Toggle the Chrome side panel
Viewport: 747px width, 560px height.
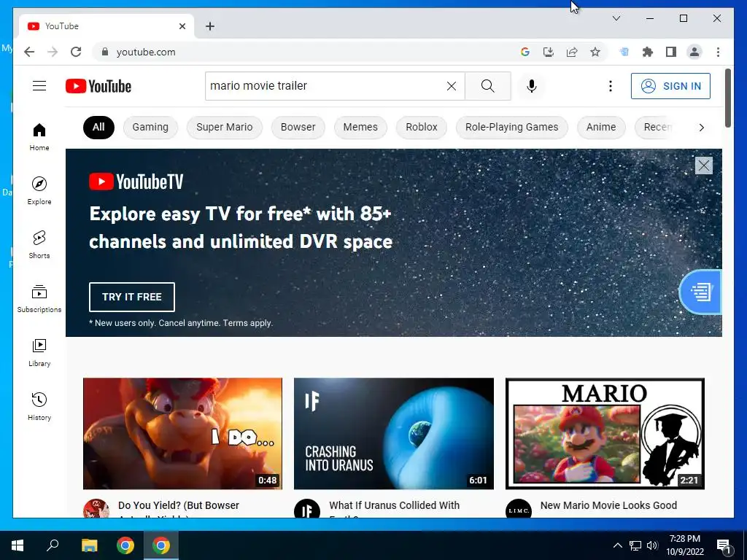[x=671, y=52]
